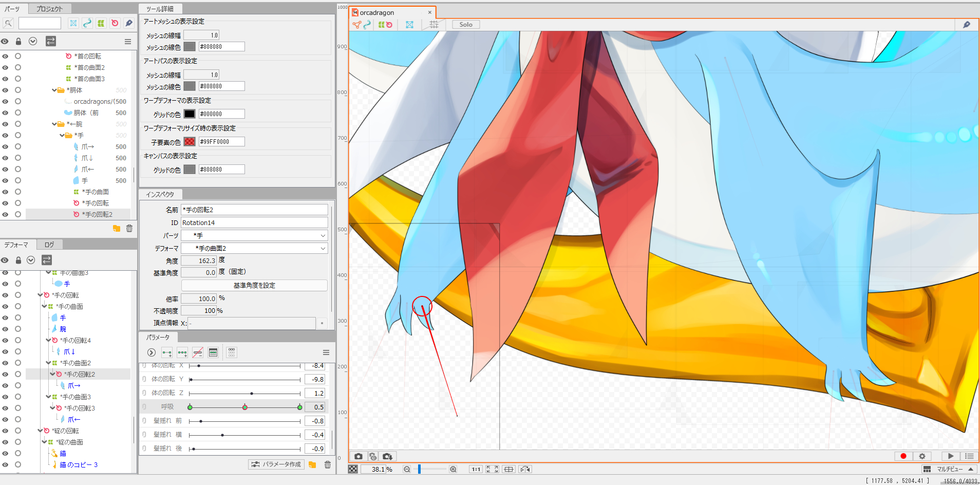Click the new folder icon below Parts list
980x485 pixels.
pos(117,229)
